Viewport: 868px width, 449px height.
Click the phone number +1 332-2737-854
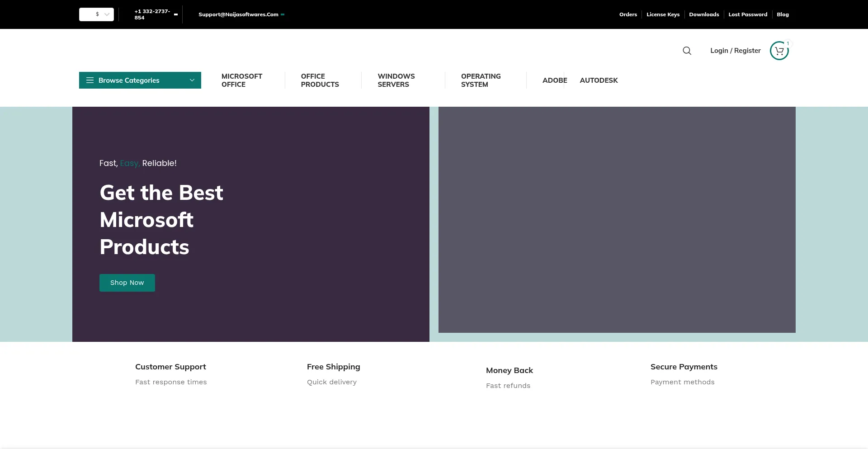[x=152, y=14]
